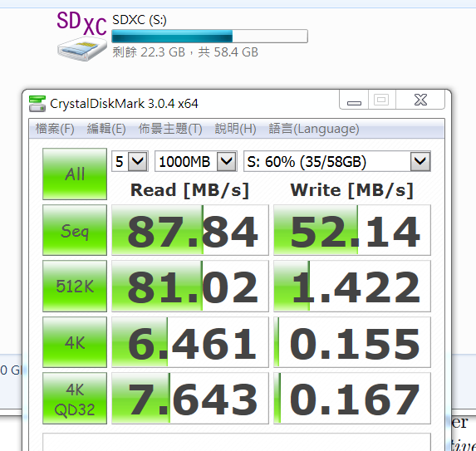The width and height of the screenshot is (476, 451).
Task: Close the CrystalDiskMark window
Action: 420,100
